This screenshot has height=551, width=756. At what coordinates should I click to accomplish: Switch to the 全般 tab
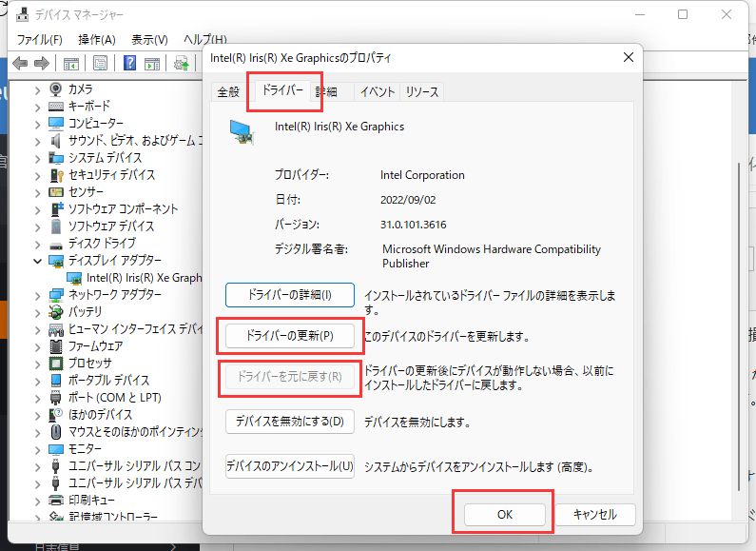[x=228, y=92]
